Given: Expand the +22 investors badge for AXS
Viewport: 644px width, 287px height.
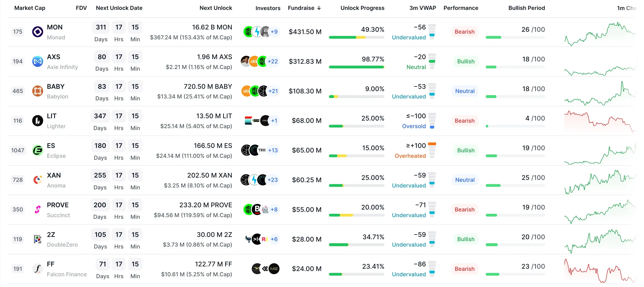Looking at the screenshot, I should coord(273,61).
